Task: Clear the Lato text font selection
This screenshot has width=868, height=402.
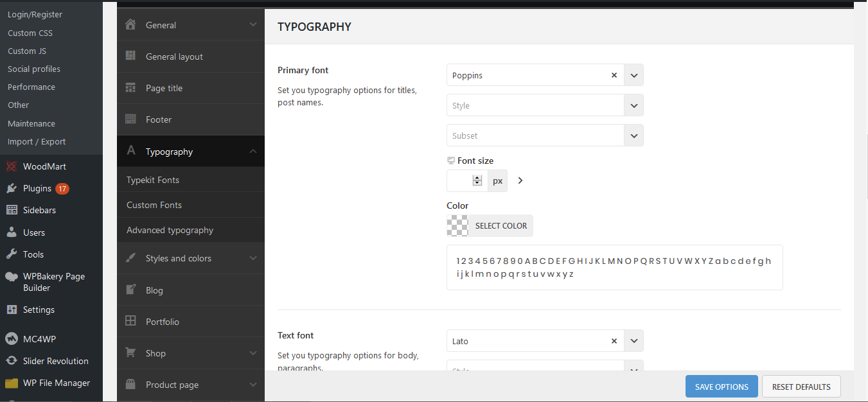Action: pos(614,341)
